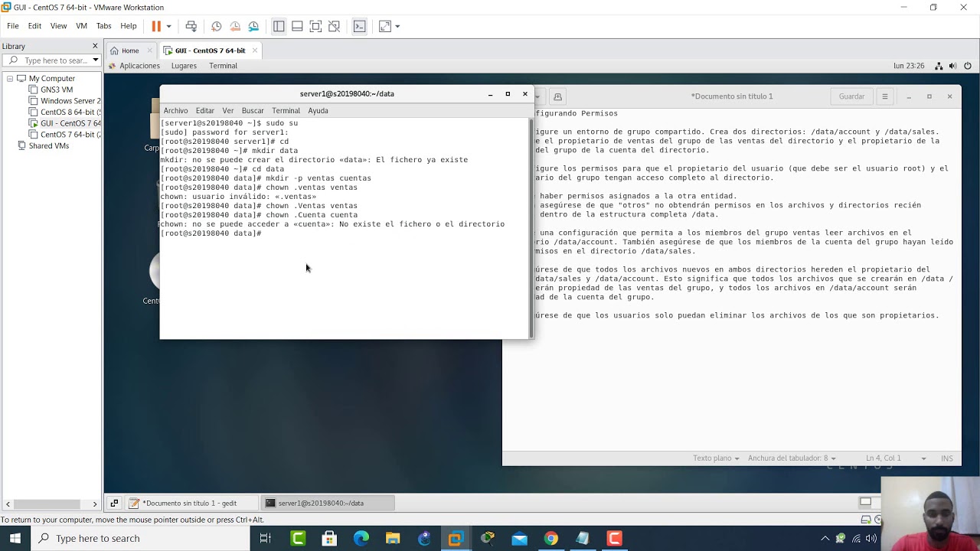The width and height of the screenshot is (980, 551).
Task: Toggle the library sidebar view
Action: click(x=279, y=26)
